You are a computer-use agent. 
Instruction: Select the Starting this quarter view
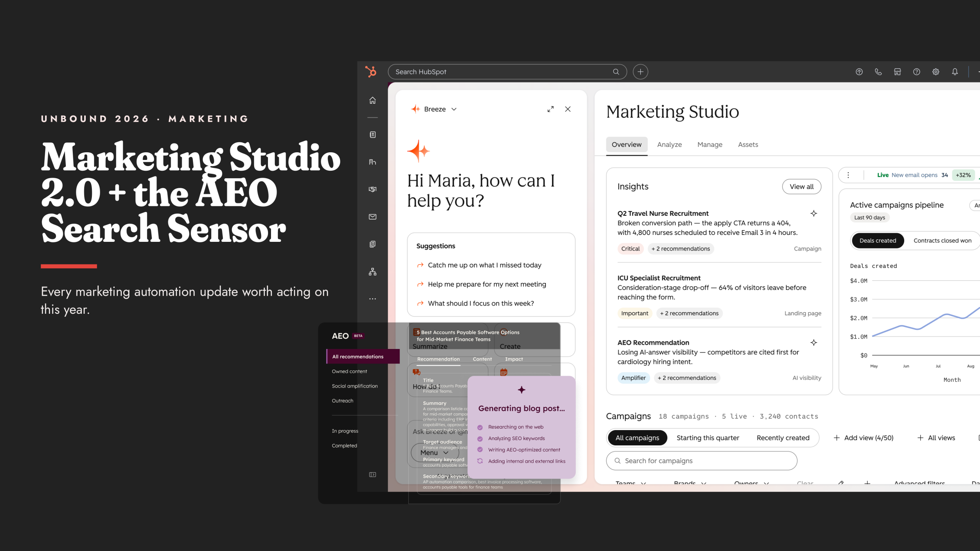(x=707, y=438)
